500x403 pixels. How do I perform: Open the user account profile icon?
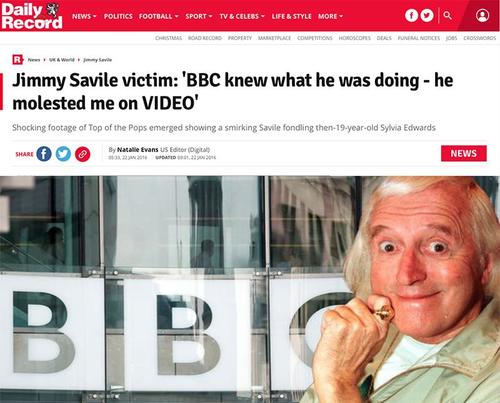[x=482, y=15]
